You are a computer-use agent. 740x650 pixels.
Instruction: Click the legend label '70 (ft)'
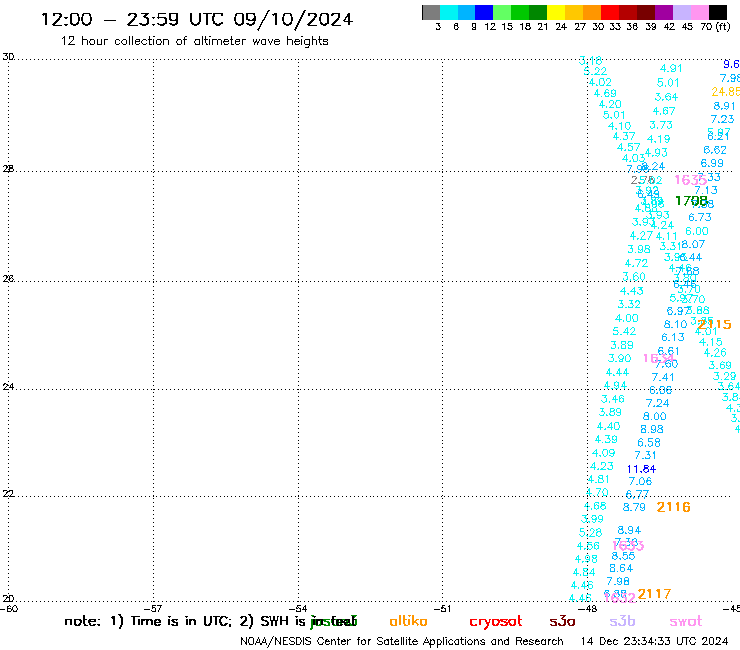pos(715,27)
